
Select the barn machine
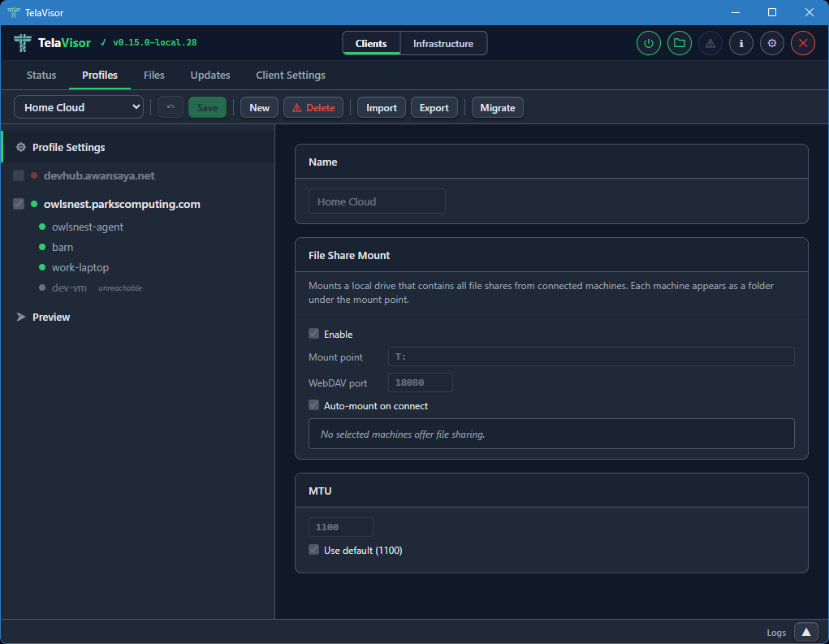point(63,247)
